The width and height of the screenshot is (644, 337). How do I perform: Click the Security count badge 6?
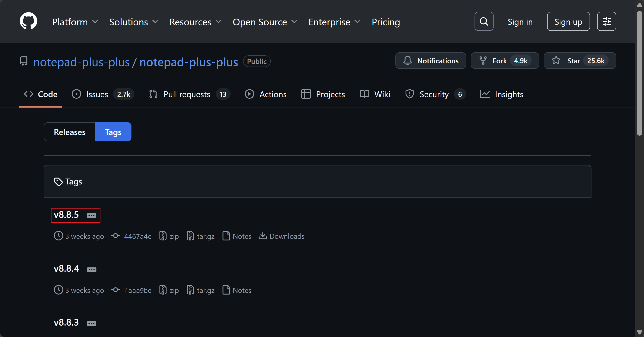(x=460, y=94)
